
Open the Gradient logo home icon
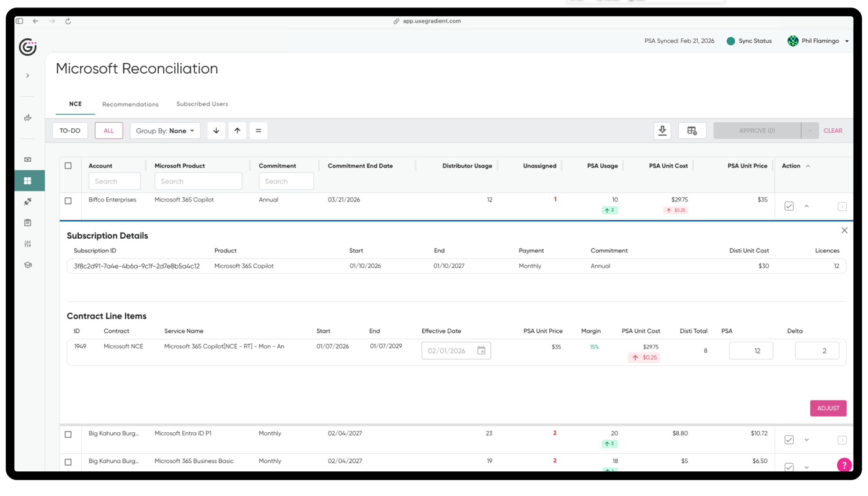[x=27, y=46]
